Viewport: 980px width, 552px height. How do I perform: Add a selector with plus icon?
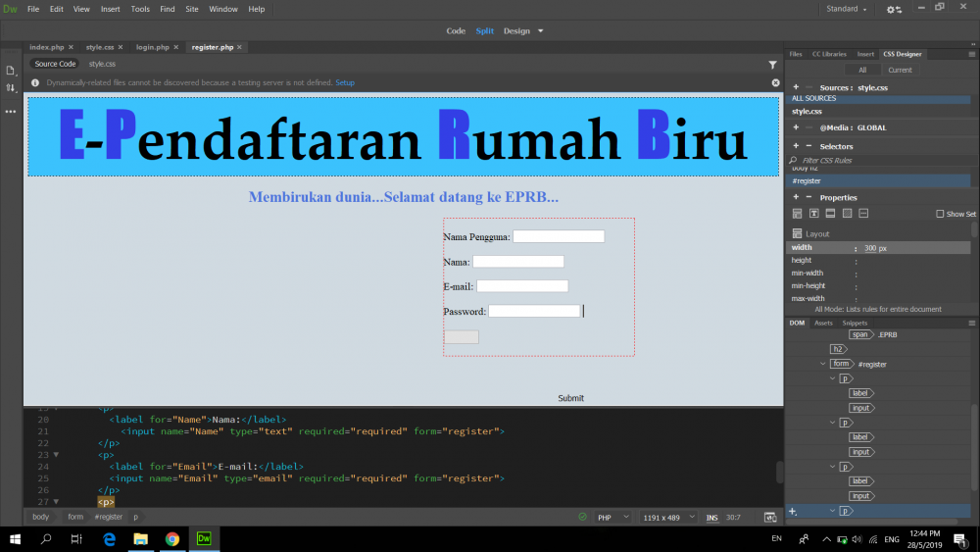[796, 146]
